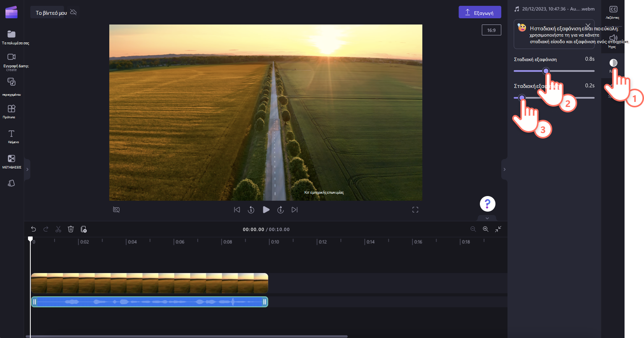
Task: Click the 0:04 mark on the timeline ruler
Action: 132,242
